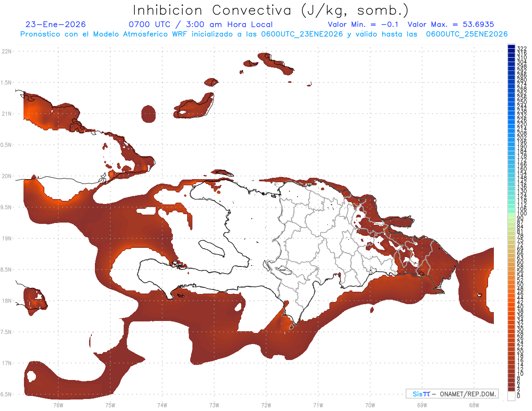532x411 pixels.
Task: Click the ONAMET/REP.DOM. credit box
Action: click(452, 394)
